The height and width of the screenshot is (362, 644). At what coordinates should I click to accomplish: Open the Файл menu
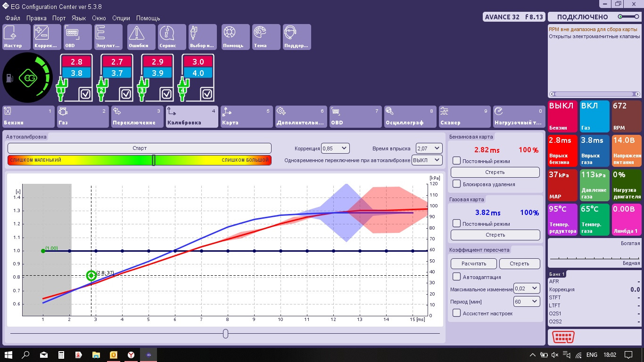13,18
